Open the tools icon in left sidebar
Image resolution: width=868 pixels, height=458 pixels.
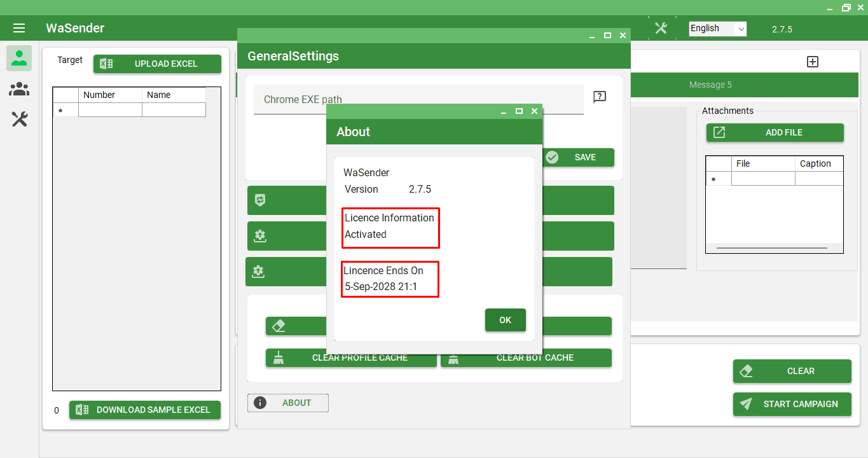point(19,119)
